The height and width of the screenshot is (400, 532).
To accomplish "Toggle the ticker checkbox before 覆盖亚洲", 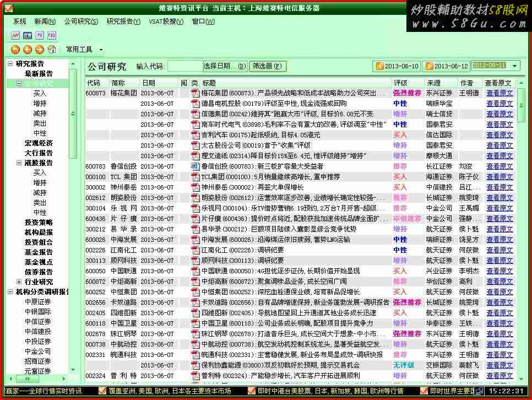I will pyautogui.click(x=102, y=391).
